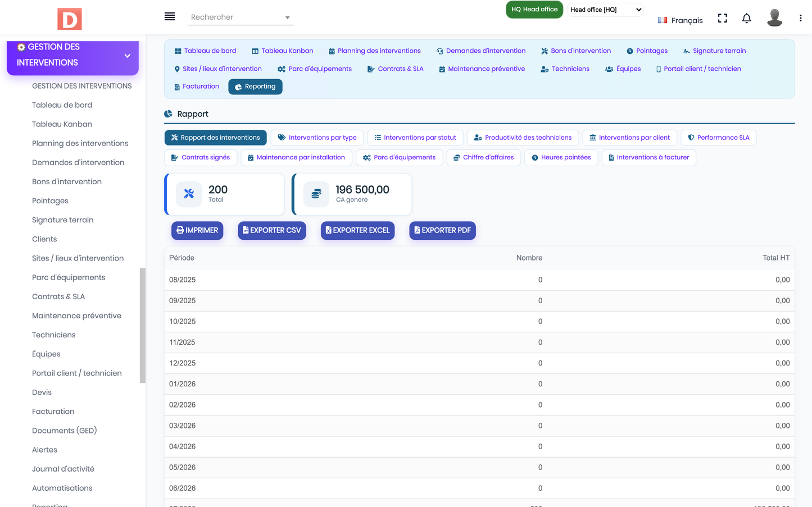Viewport: 812px width, 507px height.
Task: Collapse the Gestion des interventions section
Action: tap(72, 55)
